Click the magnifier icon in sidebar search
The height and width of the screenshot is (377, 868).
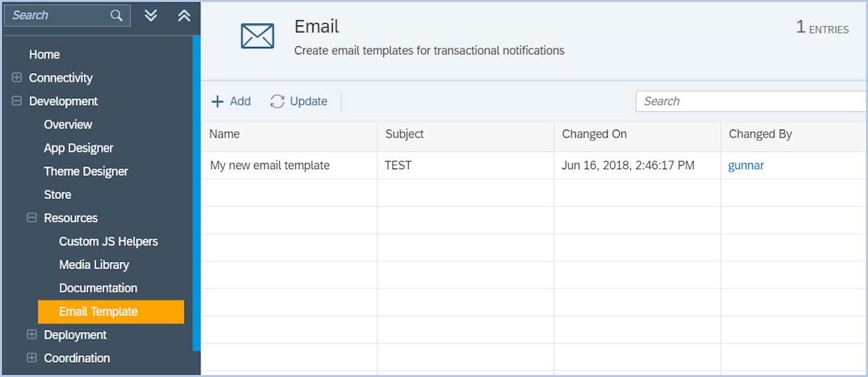(x=116, y=16)
